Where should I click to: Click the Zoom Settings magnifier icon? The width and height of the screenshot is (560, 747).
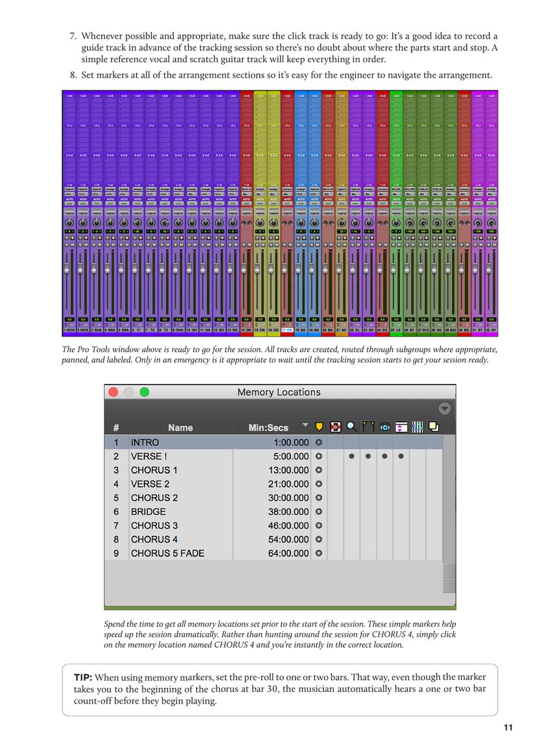[352, 427]
